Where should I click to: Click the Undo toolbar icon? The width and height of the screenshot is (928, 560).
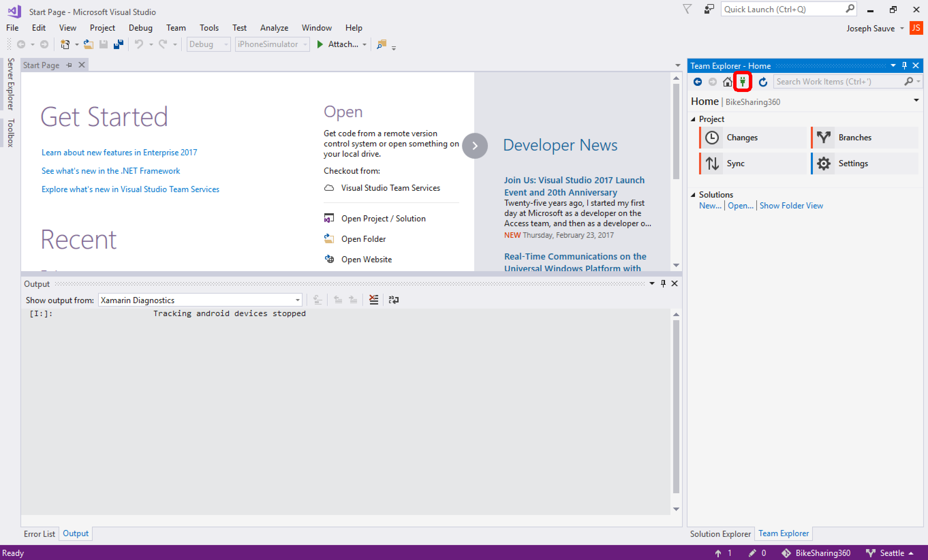pos(139,44)
